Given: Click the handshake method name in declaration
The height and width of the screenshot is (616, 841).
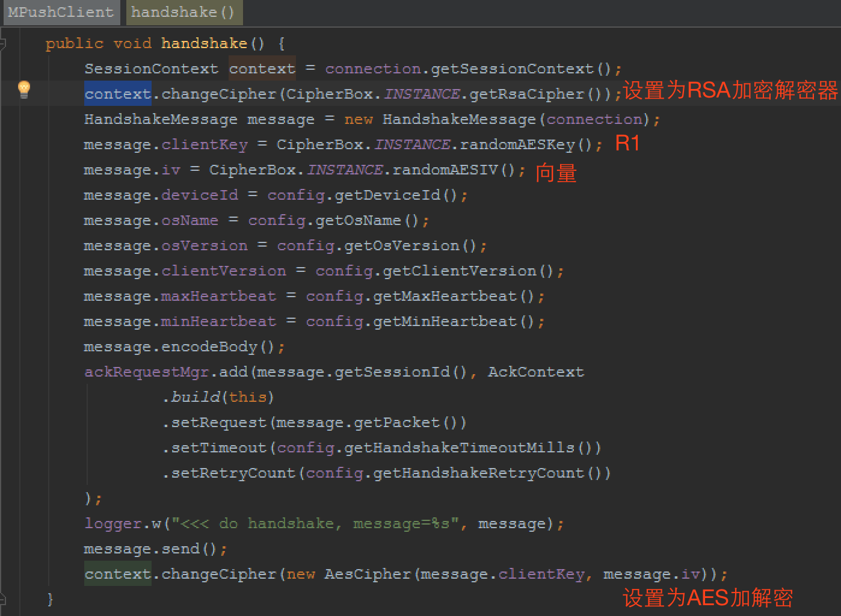Looking at the screenshot, I should [x=204, y=43].
